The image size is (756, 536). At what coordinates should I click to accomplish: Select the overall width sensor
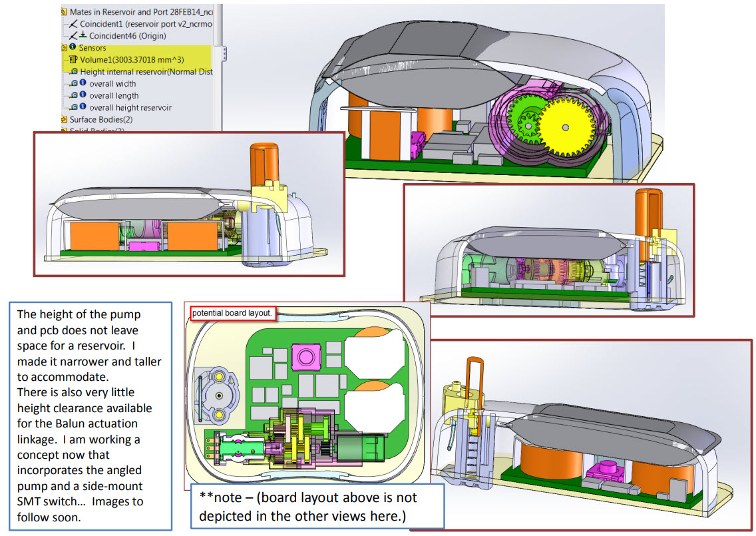pos(112,83)
